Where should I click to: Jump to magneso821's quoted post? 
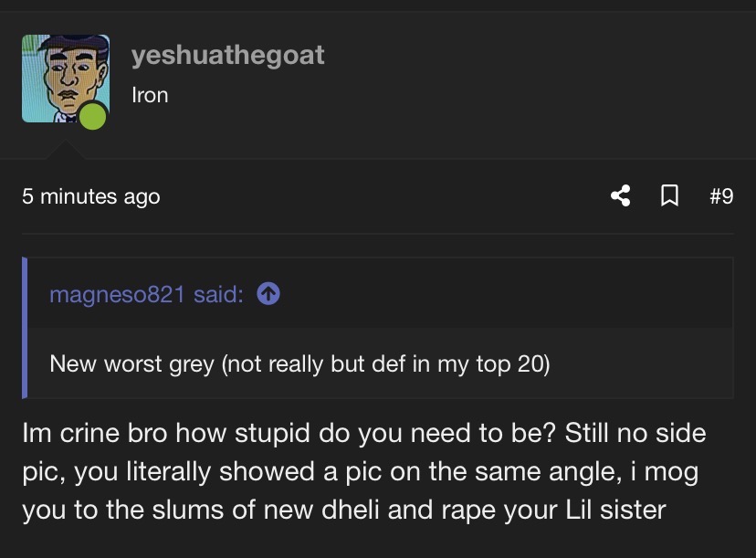(146, 295)
